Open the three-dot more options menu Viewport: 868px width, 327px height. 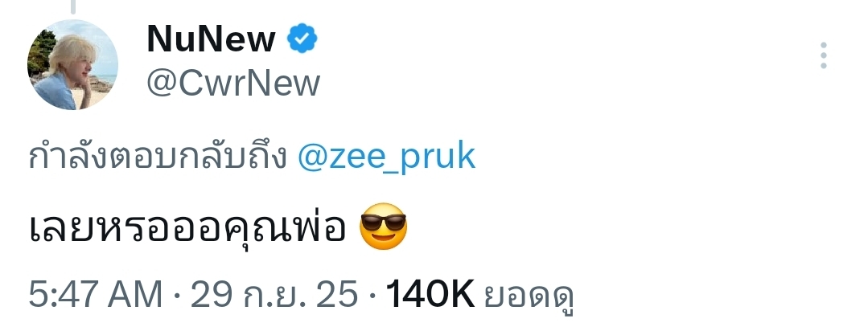pos(823,56)
